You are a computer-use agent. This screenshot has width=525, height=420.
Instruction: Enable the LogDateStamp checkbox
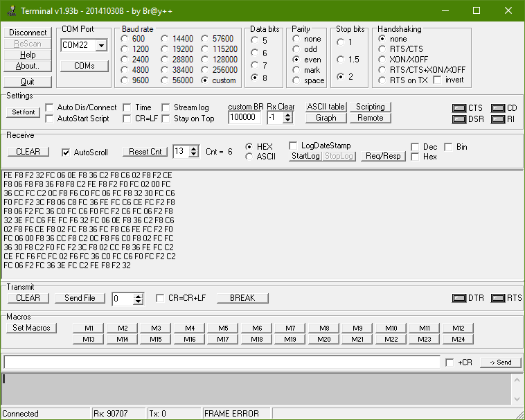tap(293, 146)
